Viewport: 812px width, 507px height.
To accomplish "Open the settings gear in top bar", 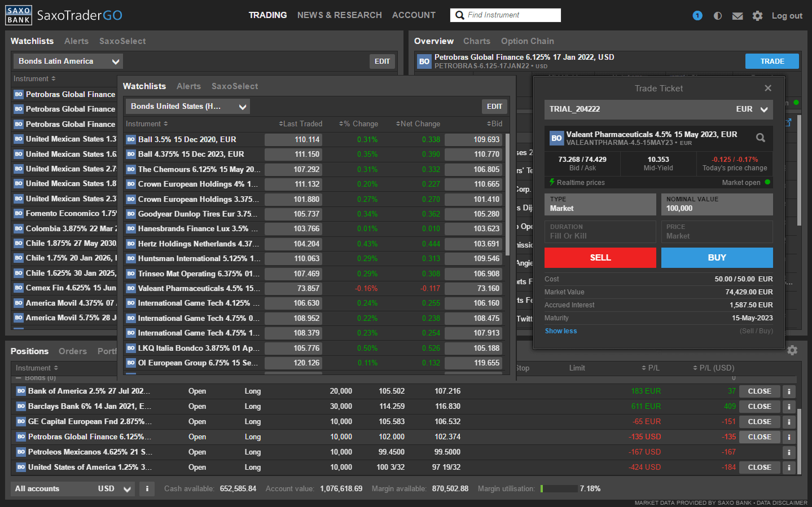I will [x=758, y=16].
